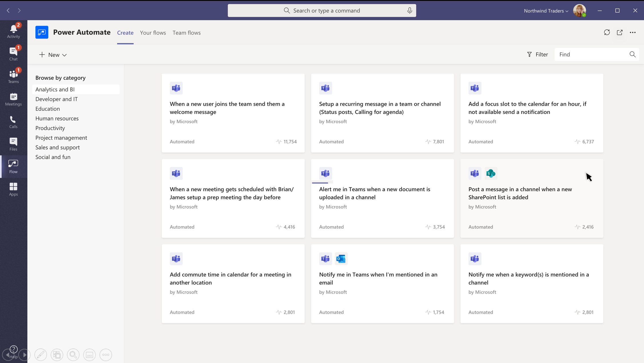Click 'Analytics and BI' category link

click(55, 89)
